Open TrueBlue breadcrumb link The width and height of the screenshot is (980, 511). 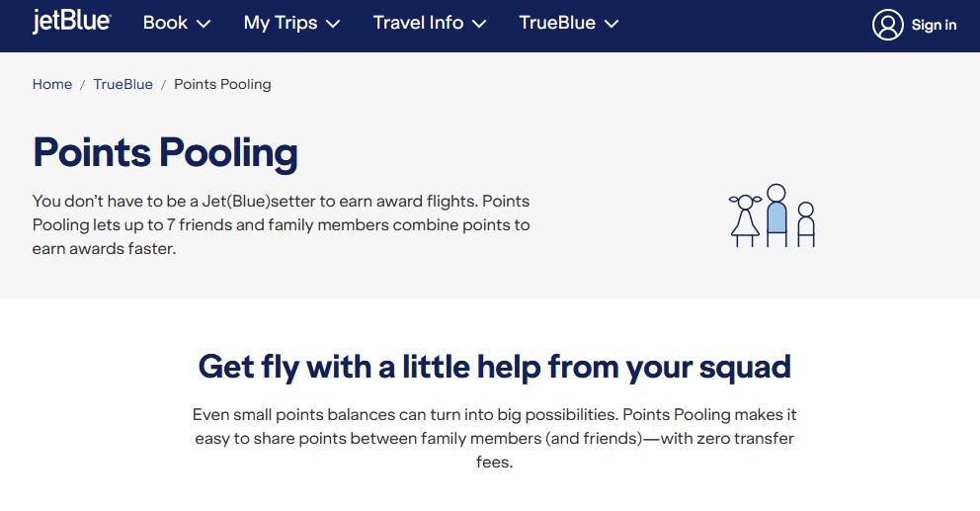123,84
